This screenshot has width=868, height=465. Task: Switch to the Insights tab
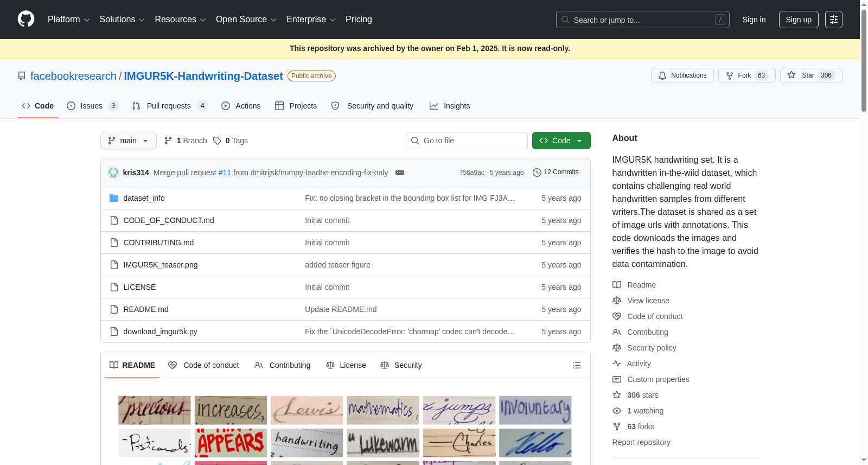(x=450, y=106)
